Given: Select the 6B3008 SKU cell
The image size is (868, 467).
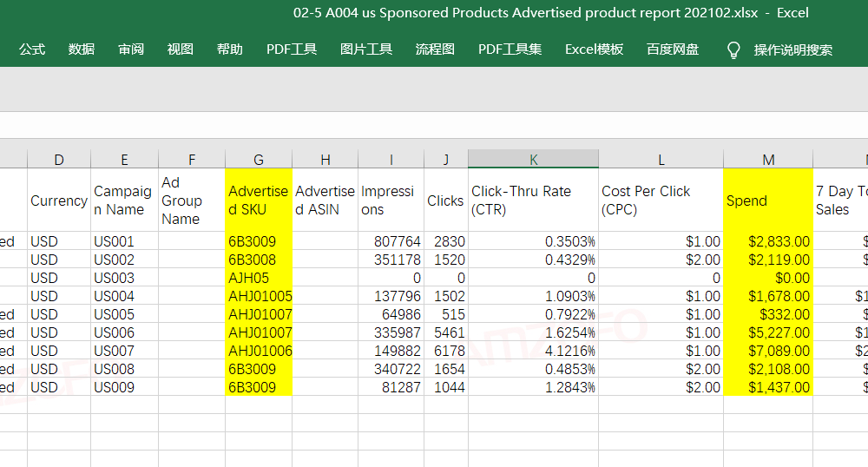Looking at the screenshot, I should [x=259, y=260].
